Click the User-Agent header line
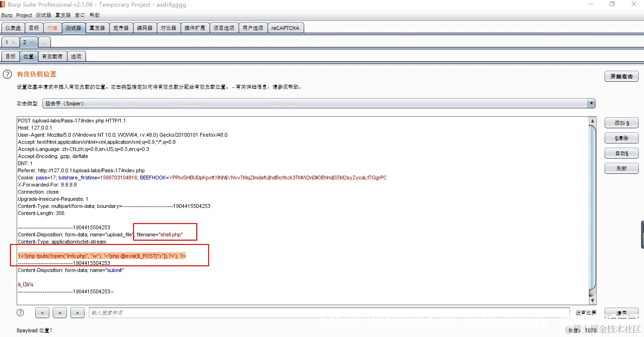 pos(123,135)
